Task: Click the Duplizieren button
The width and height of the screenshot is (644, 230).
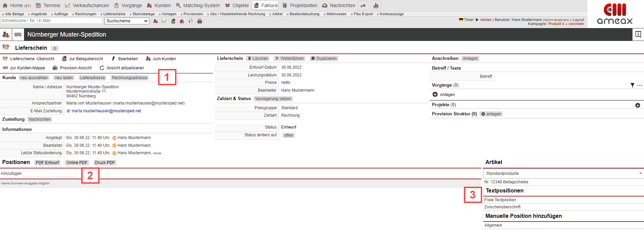Action: (324, 59)
